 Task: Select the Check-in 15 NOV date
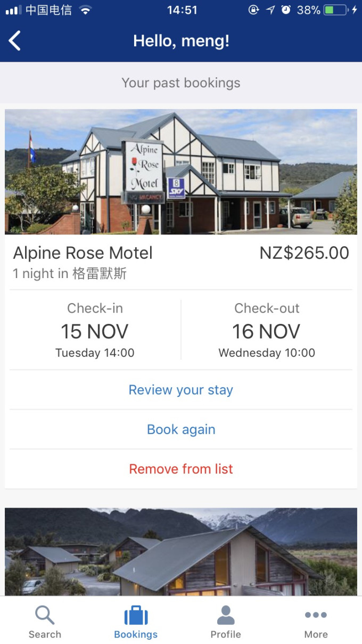95,331
